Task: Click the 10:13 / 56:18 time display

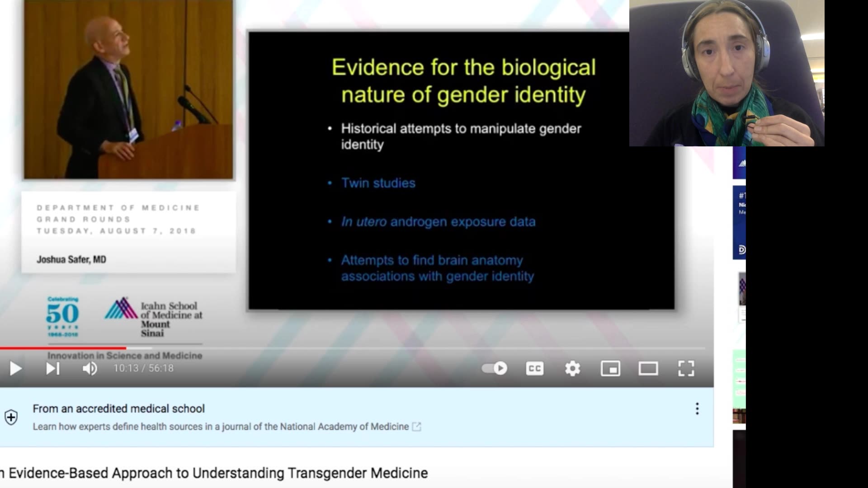Action: tap(143, 368)
